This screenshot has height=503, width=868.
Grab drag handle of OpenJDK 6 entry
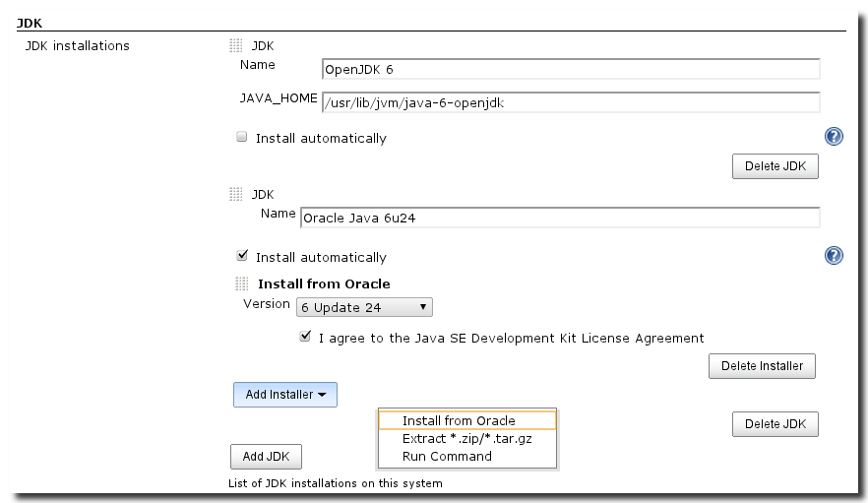pos(236,45)
